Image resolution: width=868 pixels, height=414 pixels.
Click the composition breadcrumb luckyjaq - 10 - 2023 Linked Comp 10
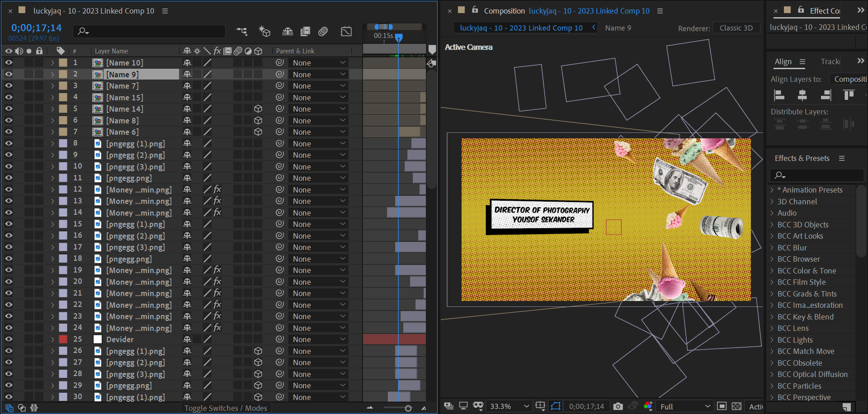[x=521, y=28]
